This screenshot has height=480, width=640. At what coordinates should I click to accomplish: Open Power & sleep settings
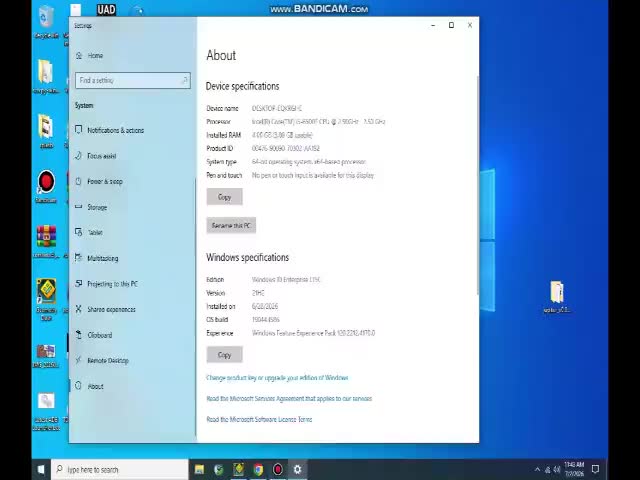pos(105,182)
